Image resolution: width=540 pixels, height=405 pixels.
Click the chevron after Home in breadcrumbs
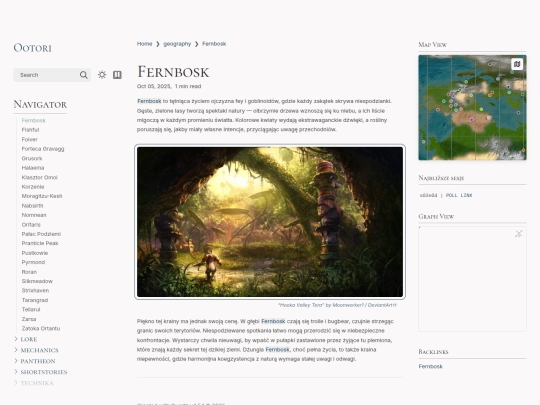158,44
